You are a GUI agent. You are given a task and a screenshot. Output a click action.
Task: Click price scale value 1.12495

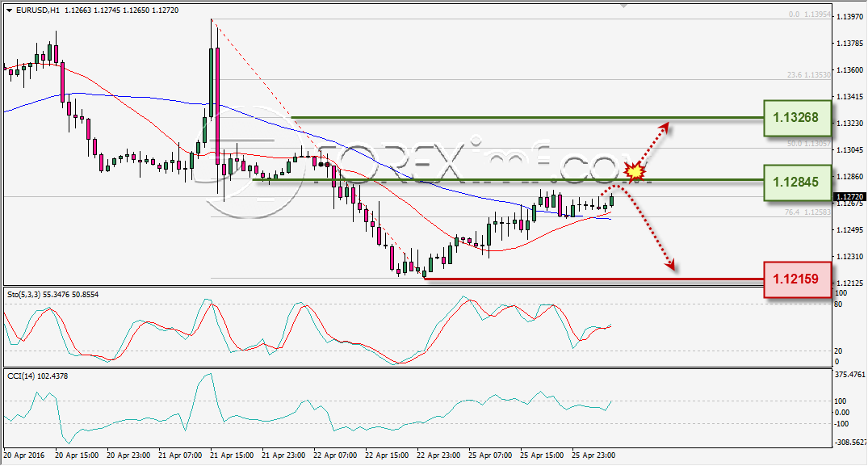[x=849, y=229]
